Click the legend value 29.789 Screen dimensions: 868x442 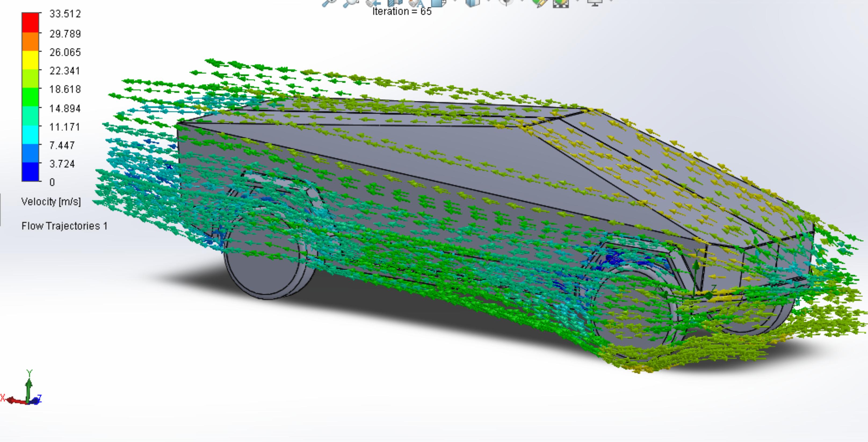65,34
